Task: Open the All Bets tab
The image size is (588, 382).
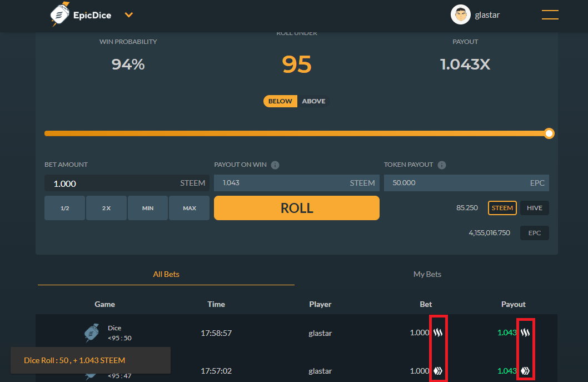Action: click(x=166, y=274)
